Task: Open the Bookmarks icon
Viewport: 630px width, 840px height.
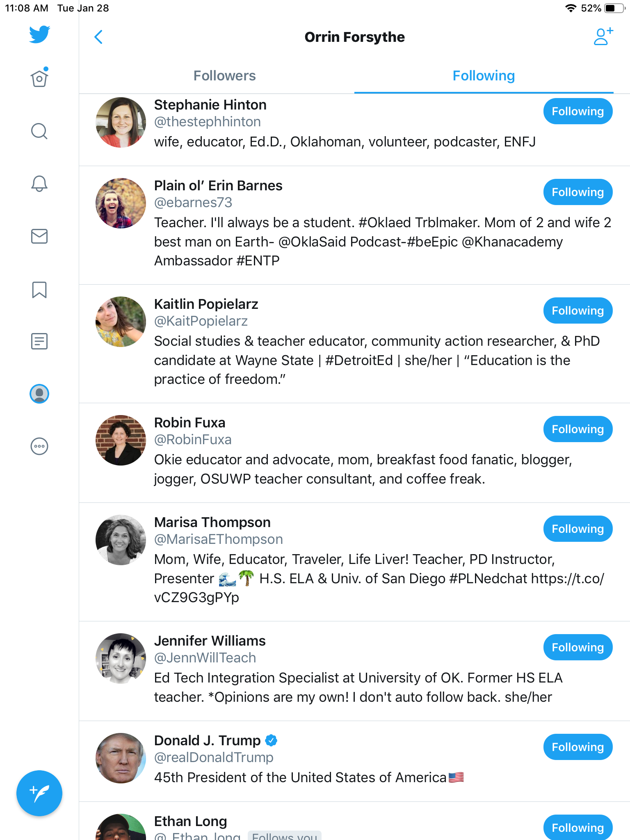Action: pyautogui.click(x=39, y=290)
